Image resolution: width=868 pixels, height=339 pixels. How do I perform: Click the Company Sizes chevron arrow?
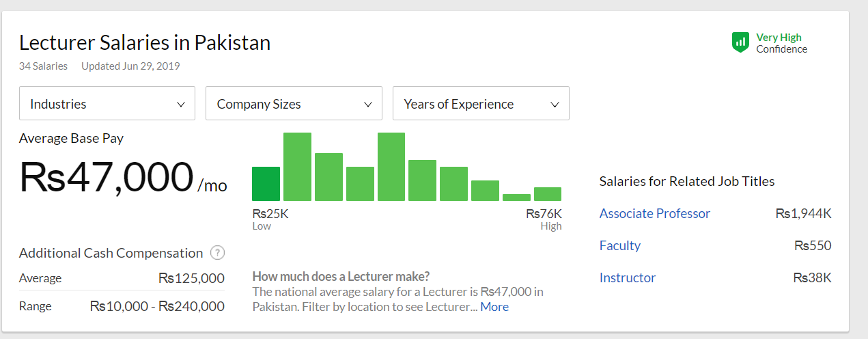(368, 105)
